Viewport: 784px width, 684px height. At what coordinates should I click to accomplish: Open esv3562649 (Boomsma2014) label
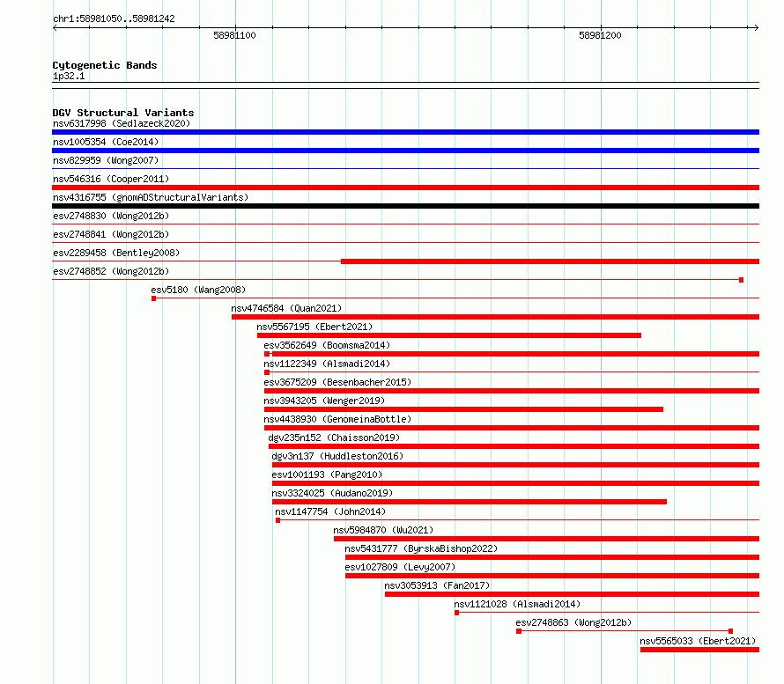click(327, 345)
